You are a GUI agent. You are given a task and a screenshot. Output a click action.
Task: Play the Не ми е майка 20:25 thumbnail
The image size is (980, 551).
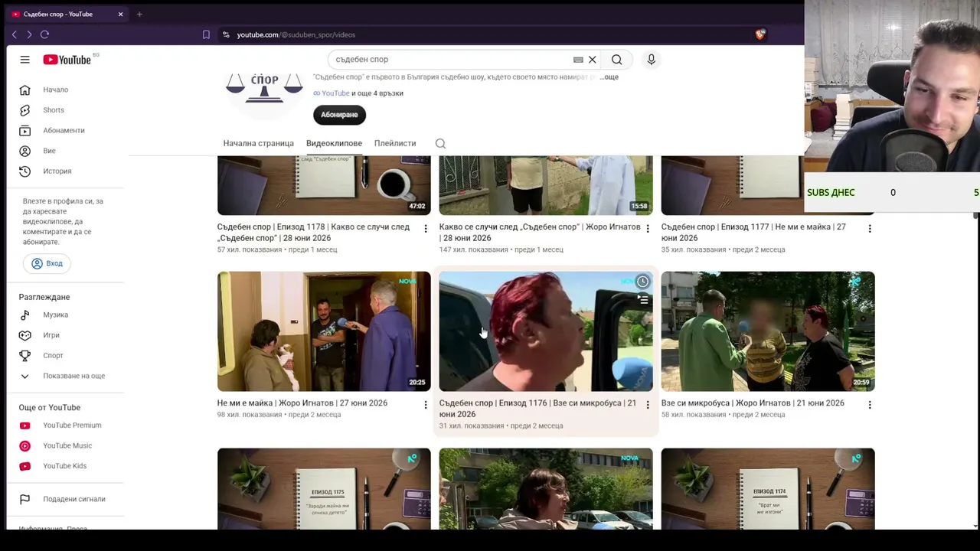(324, 331)
